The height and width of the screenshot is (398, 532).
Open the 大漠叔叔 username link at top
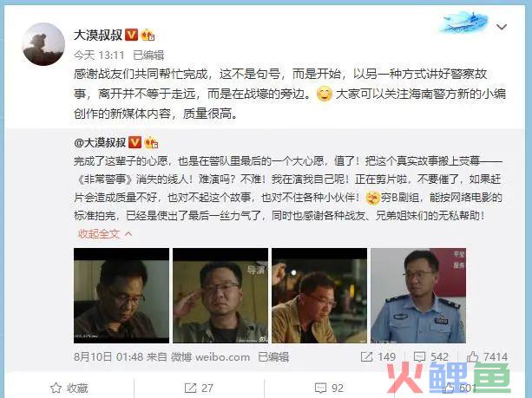(98, 35)
